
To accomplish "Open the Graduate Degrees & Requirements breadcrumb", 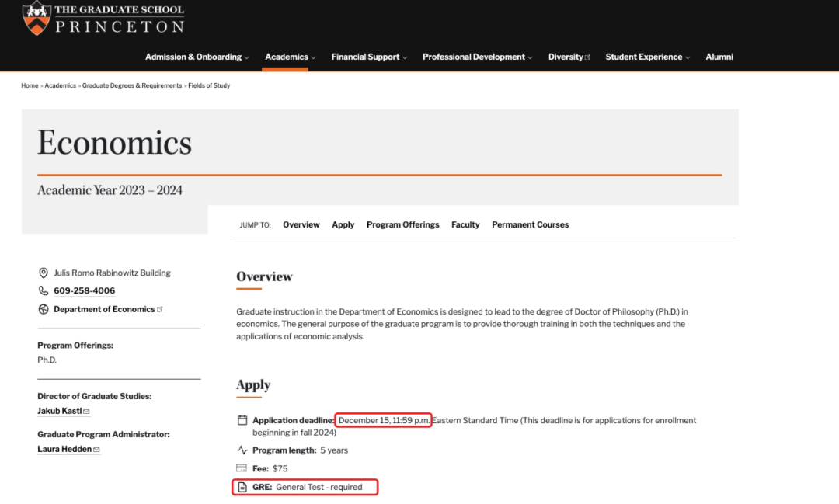I will 132,85.
